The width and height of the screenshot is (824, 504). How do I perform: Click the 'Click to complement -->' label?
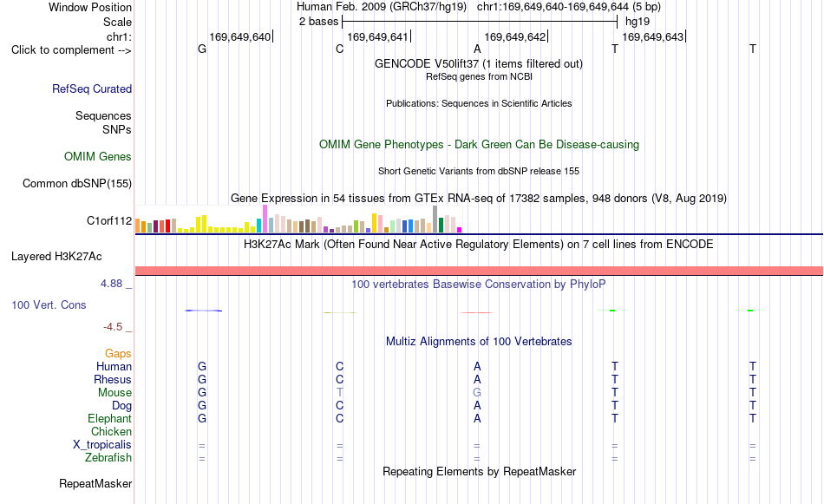(x=71, y=50)
